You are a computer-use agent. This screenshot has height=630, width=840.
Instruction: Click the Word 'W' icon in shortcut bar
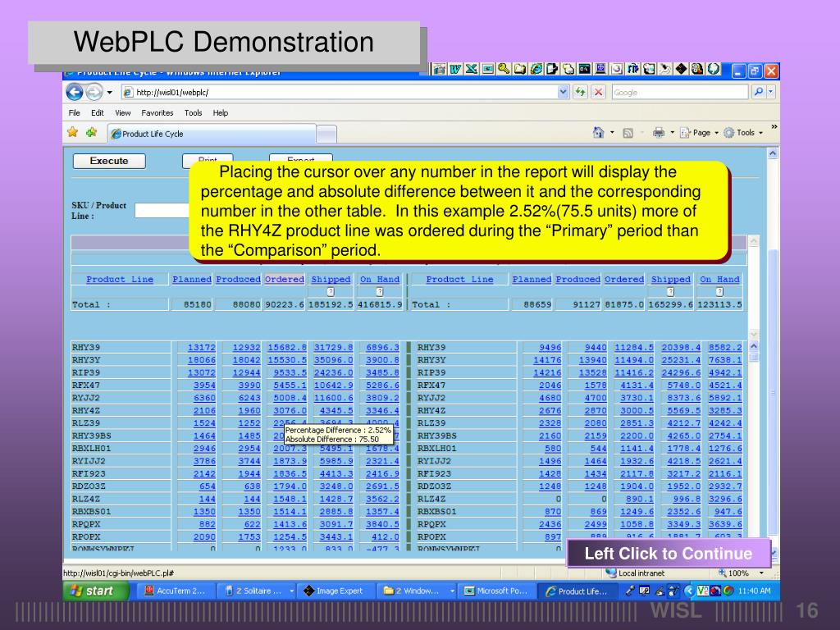(x=455, y=69)
